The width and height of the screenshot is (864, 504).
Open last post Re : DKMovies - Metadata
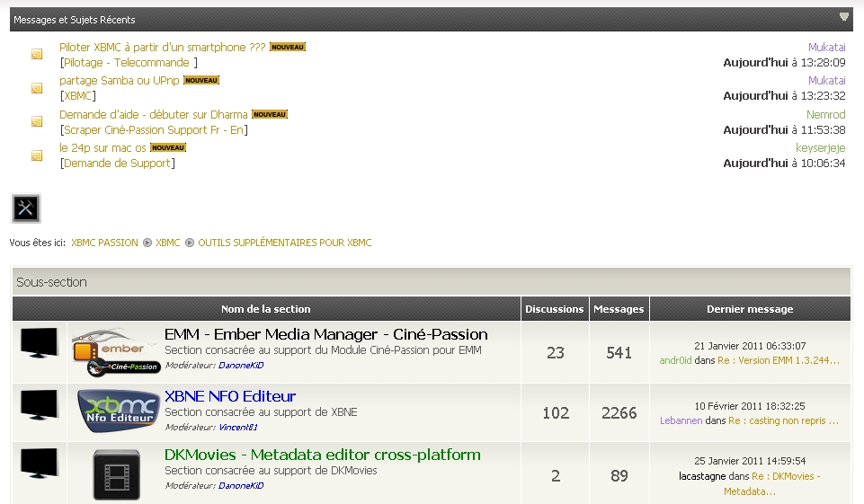click(x=772, y=483)
